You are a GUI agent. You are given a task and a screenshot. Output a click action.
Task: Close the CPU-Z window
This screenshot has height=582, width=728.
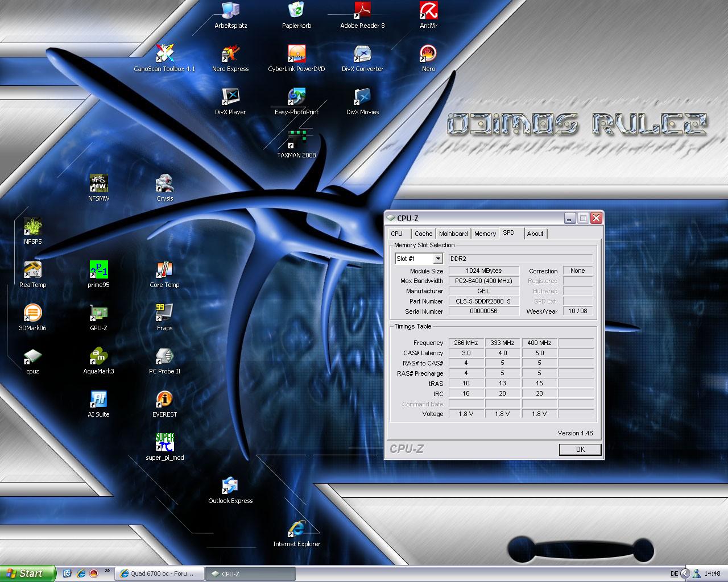click(x=596, y=218)
